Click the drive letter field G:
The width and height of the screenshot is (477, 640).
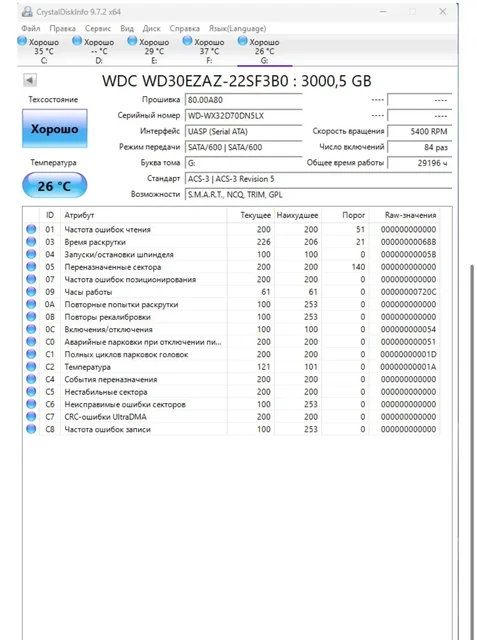click(x=243, y=163)
